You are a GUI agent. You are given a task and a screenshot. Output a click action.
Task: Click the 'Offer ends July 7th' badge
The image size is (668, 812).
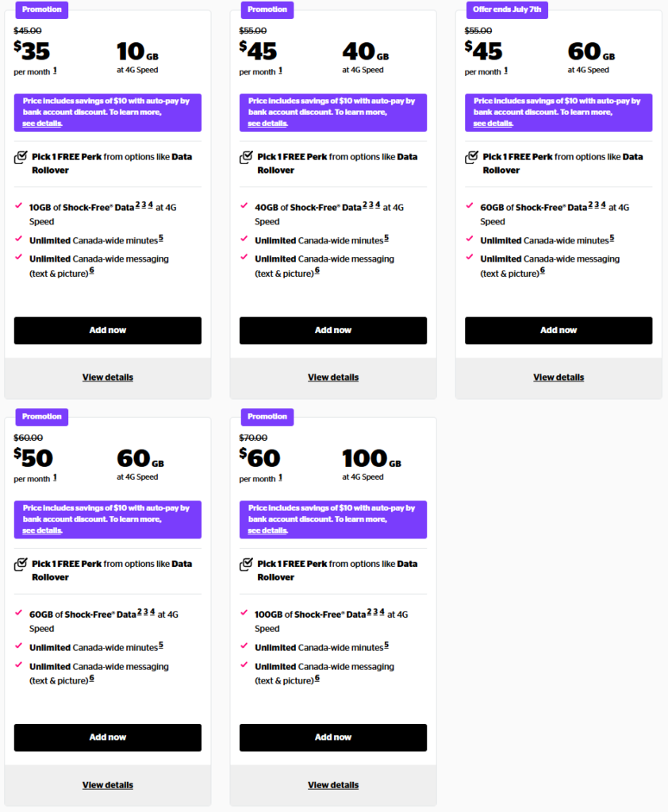pos(507,10)
